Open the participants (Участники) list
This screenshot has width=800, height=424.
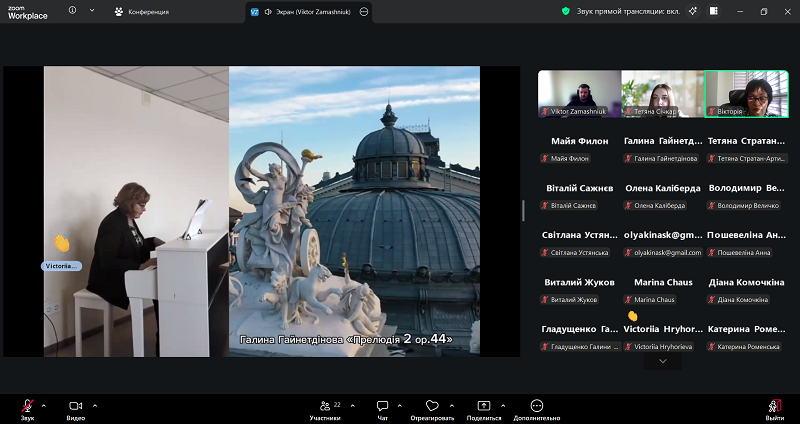pyautogui.click(x=323, y=405)
